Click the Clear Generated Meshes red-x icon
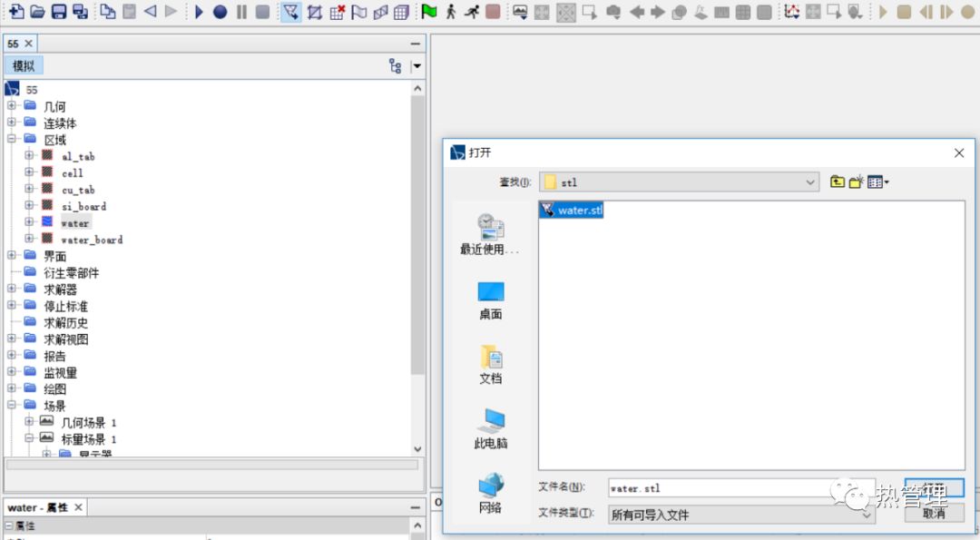 coord(337,11)
